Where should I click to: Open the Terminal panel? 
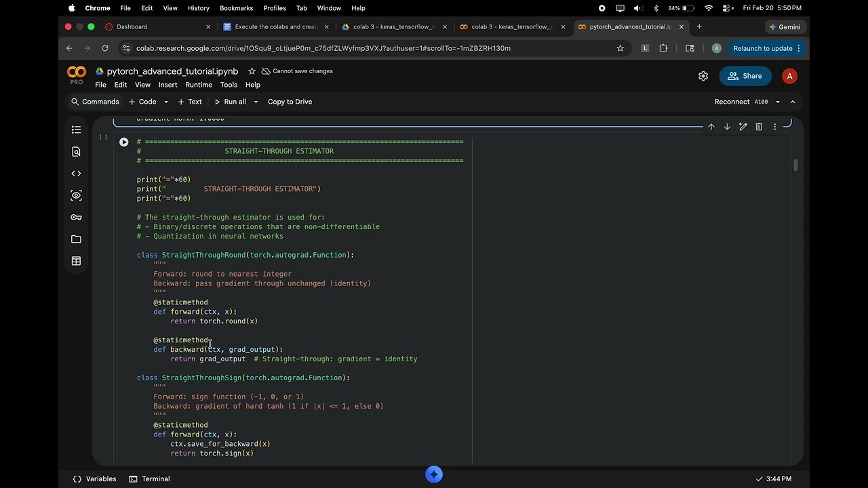click(x=149, y=479)
